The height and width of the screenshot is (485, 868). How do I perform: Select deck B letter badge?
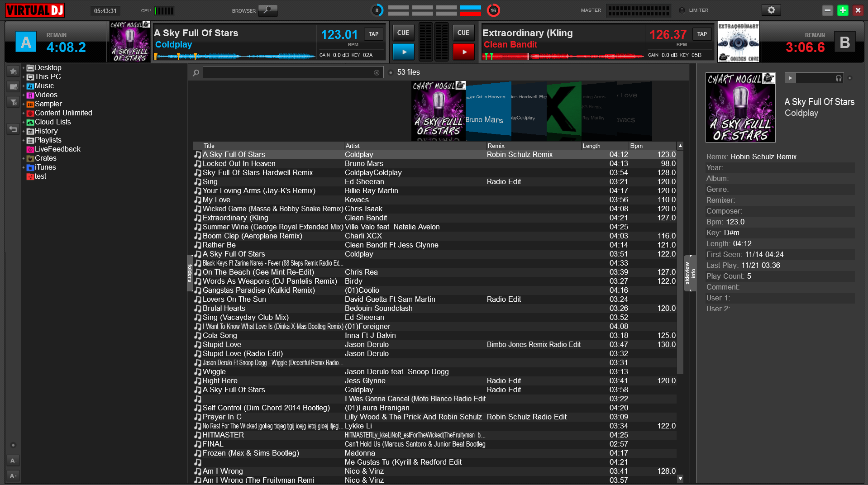click(x=844, y=43)
